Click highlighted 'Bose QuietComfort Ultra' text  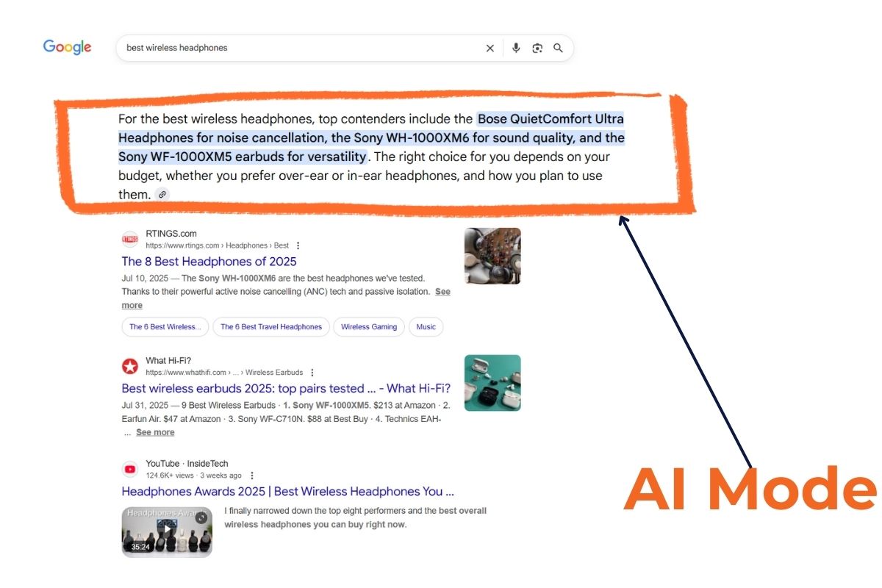click(x=551, y=119)
